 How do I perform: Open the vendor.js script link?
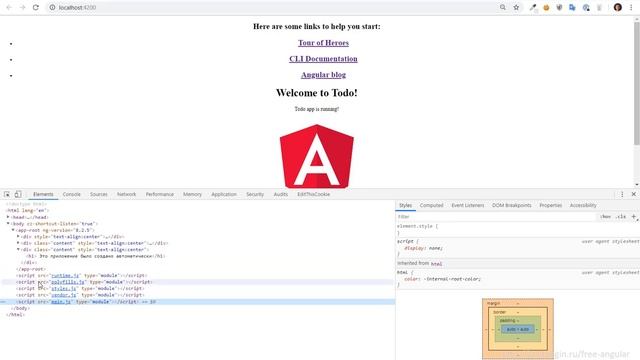(64, 295)
